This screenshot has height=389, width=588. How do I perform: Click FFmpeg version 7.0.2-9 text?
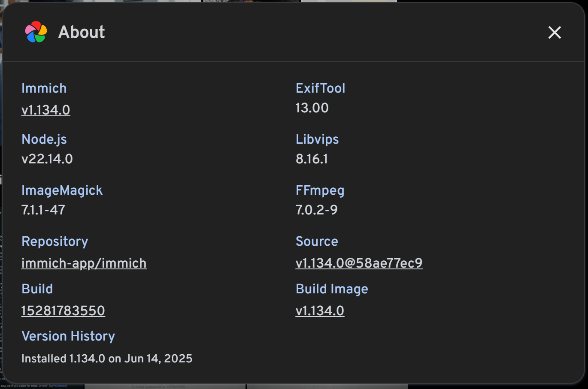point(317,210)
